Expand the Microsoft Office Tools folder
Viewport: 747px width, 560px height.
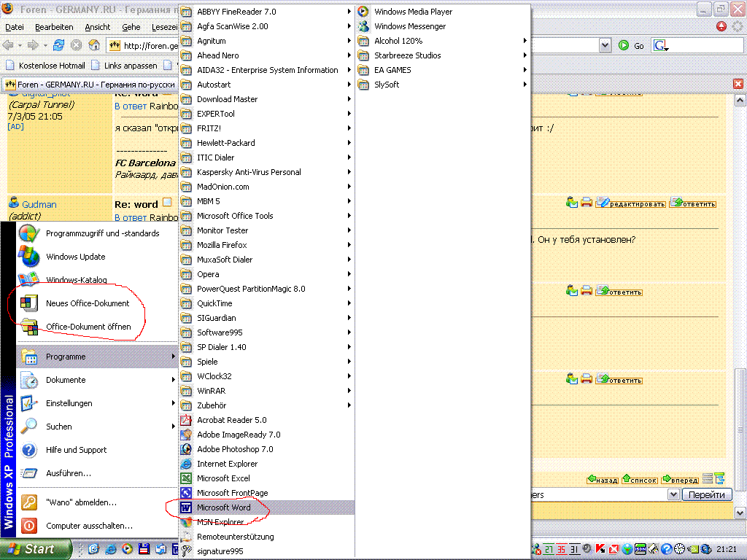click(267, 216)
